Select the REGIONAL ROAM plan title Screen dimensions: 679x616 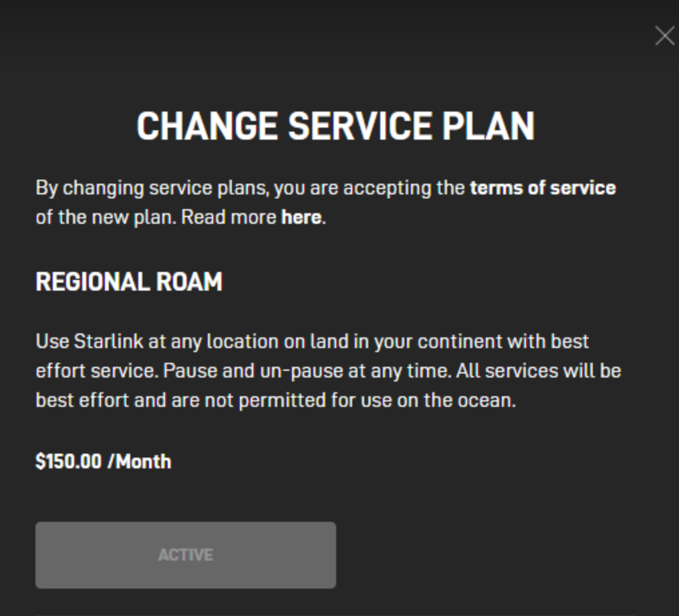pos(129,282)
